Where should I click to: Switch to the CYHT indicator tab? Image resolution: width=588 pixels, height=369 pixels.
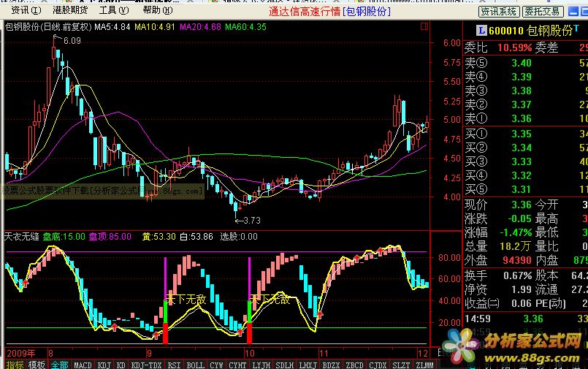click(x=237, y=365)
